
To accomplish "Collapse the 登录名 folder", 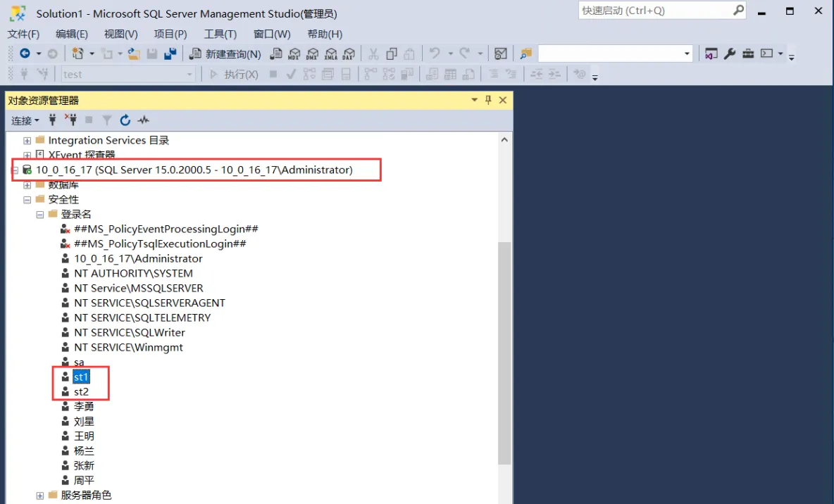I will tap(40, 215).
